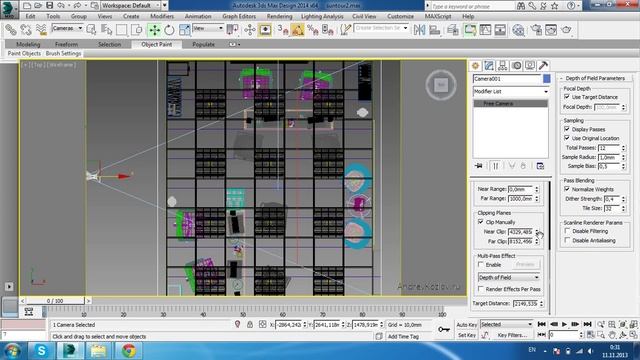Viewport: 640px width, 360px height.
Task: Click the Paint Objects panel label
Action: pos(24,53)
